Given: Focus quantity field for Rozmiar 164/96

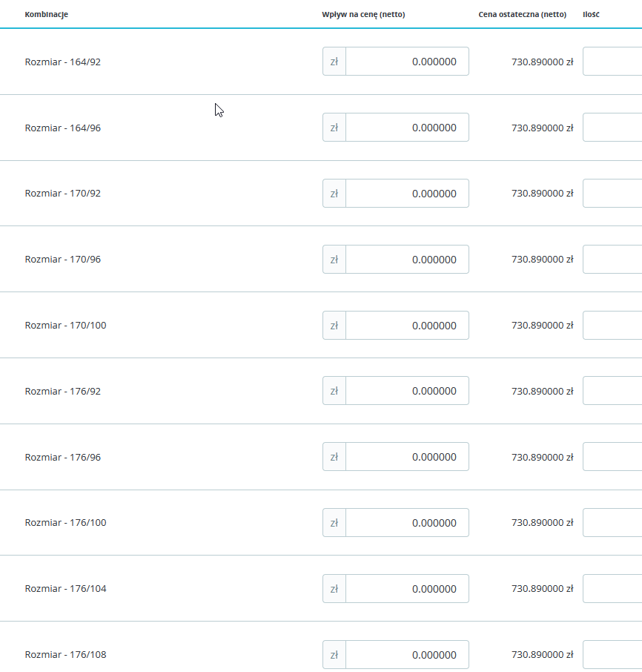Looking at the screenshot, I should [612, 128].
